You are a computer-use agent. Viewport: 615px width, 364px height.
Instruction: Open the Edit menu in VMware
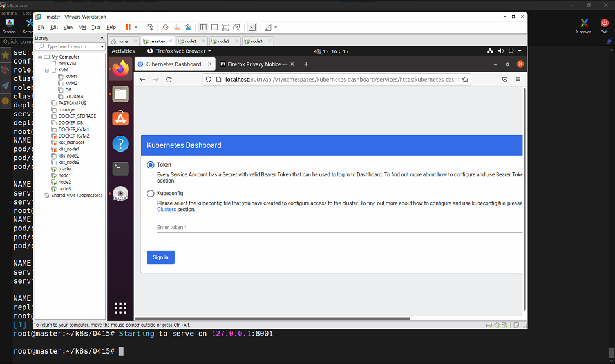point(54,28)
